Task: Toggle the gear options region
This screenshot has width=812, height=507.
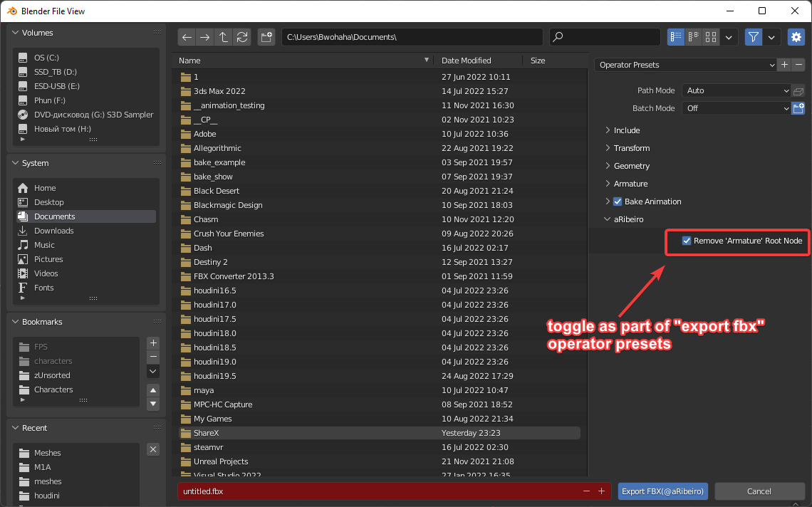Action: [796, 37]
